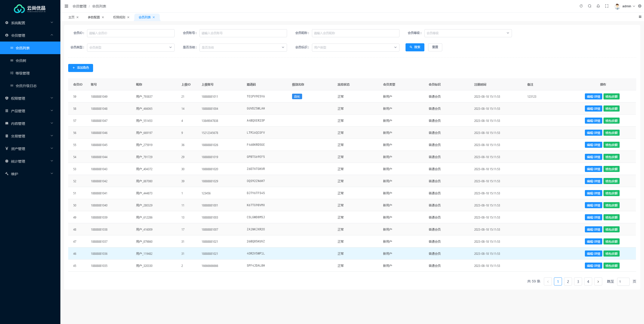
Task: Click 编辑/详情 for member 59
Action: 593,96
